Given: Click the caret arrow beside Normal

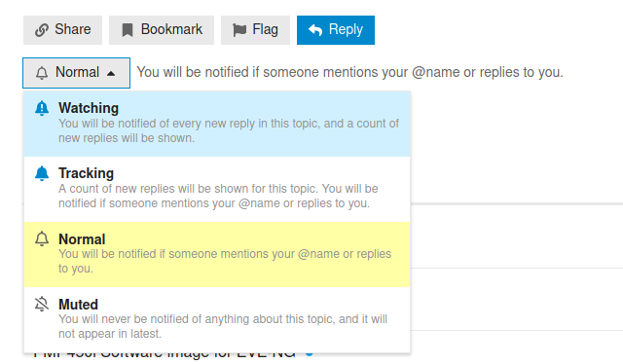Looking at the screenshot, I should [x=111, y=73].
